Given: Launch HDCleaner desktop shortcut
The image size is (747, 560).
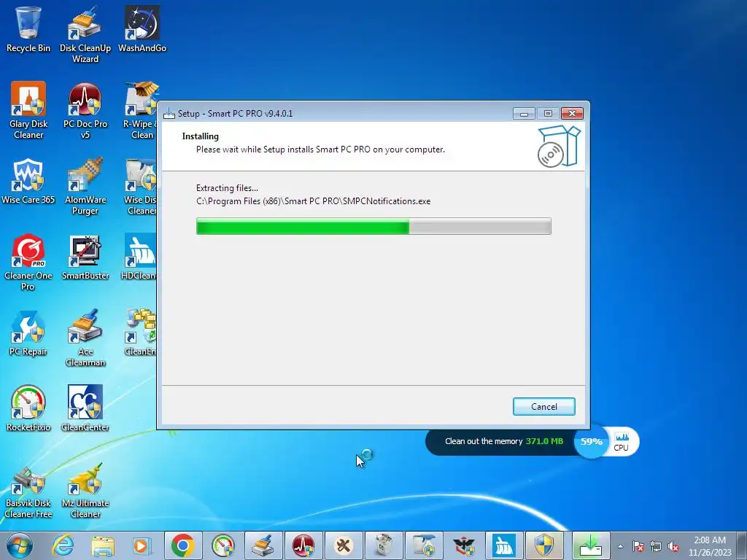Looking at the screenshot, I should 139,257.
